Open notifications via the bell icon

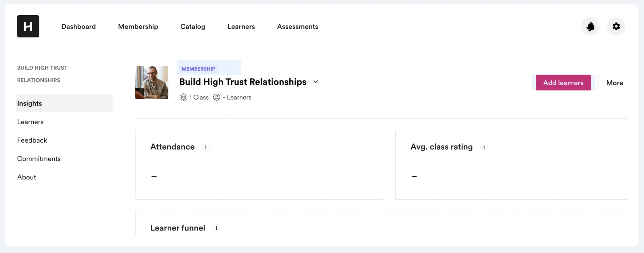pyautogui.click(x=590, y=26)
